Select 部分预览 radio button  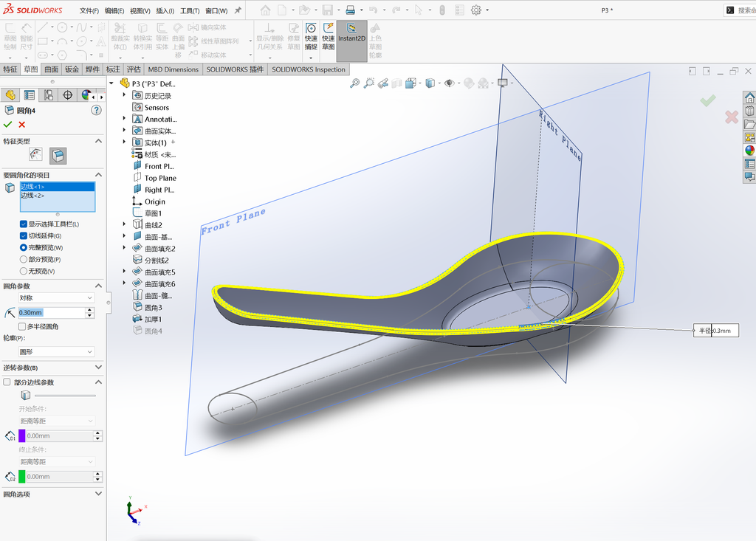(23, 259)
